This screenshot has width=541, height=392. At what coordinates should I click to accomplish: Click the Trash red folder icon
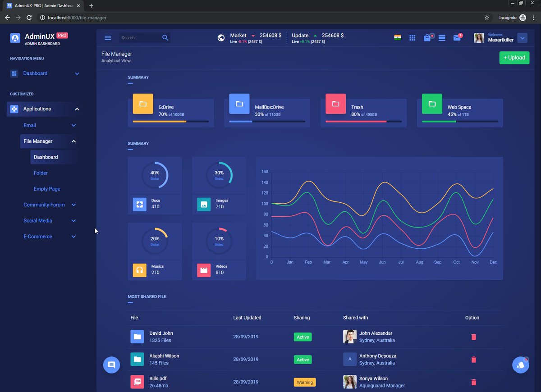click(336, 104)
